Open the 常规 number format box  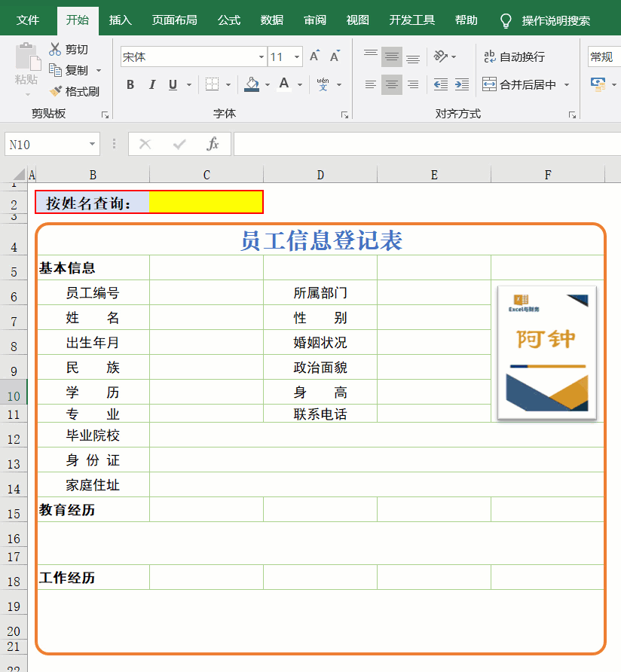[x=604, y=57]
